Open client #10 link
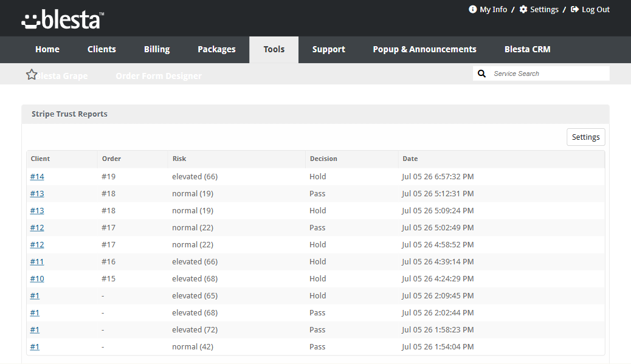Viewport: 631px width, 364px height. (37, 279)
